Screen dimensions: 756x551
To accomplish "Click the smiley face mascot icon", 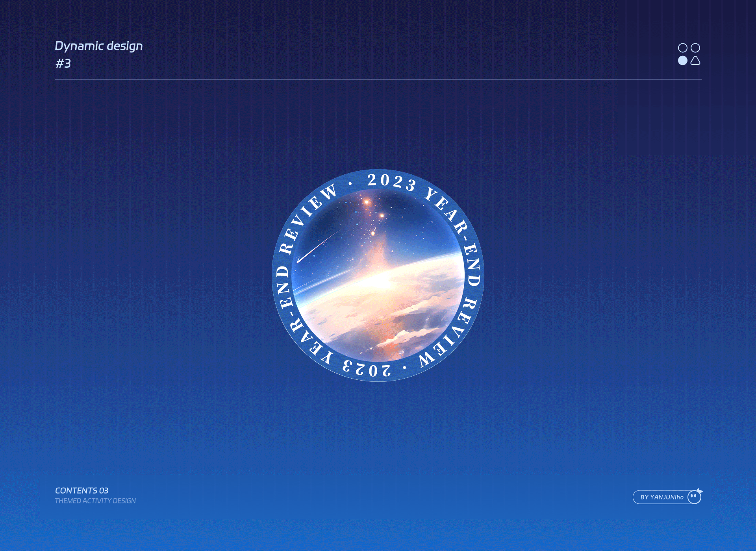I will (694, 497).
